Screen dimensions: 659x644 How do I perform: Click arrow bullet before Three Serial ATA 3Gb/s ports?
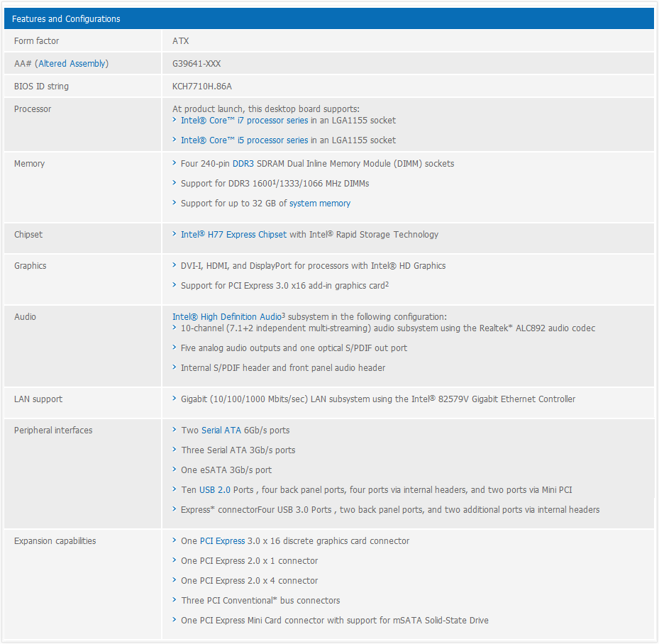click(x=175, y=450)
